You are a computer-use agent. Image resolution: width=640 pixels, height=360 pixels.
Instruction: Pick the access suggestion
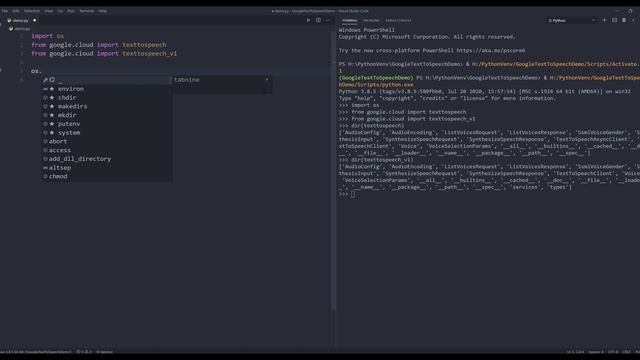107,150
